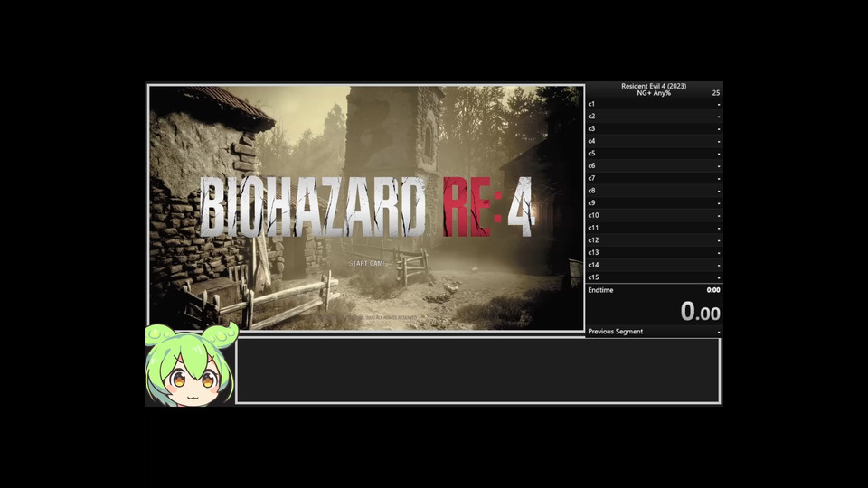Click the 0:00 Endtime value
Image resolution: width=868 pixels, height=488 pixels.
713,290
